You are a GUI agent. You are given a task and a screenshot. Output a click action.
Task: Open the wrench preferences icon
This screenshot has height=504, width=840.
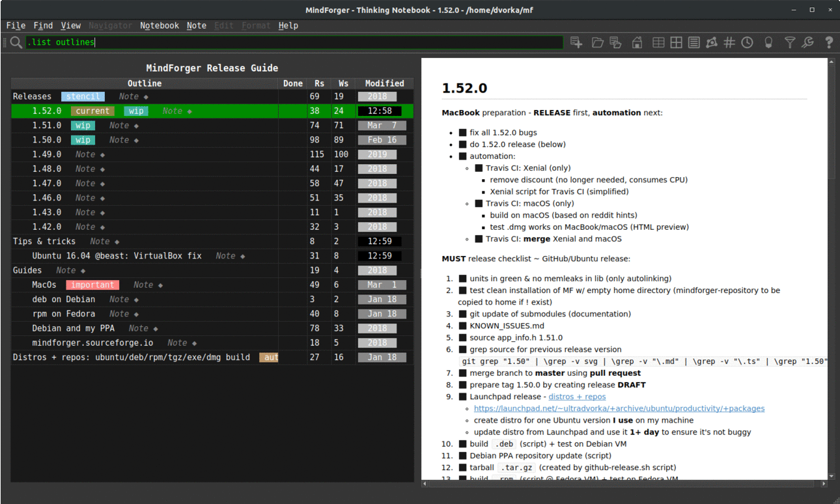[807, 42]
